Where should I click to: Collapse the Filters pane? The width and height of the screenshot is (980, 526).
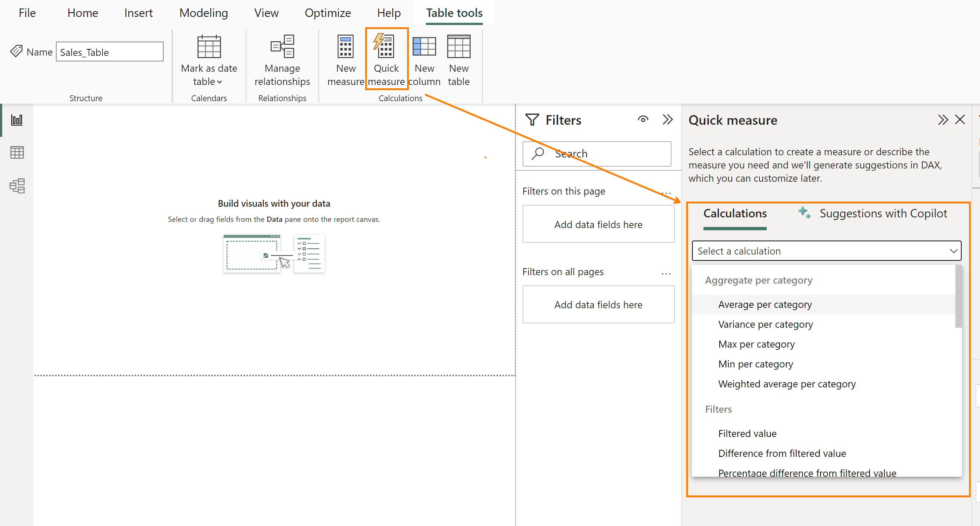coord(668,119)
